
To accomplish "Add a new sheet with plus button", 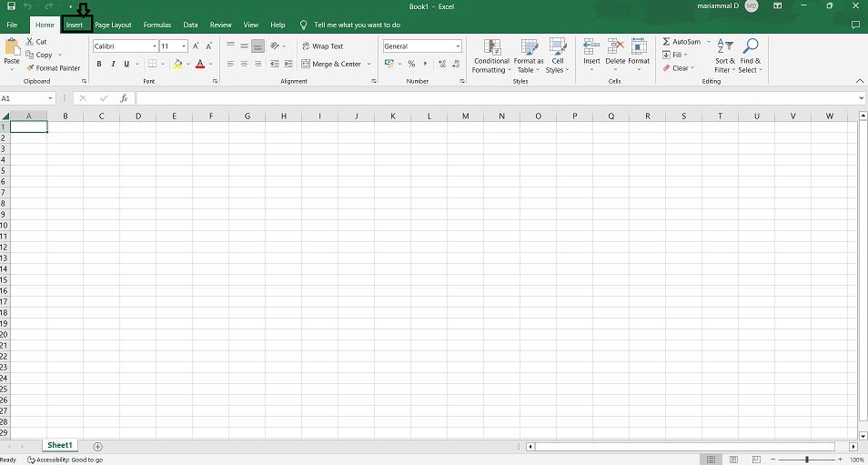I will pyautogui.click(x=97, y=446).
